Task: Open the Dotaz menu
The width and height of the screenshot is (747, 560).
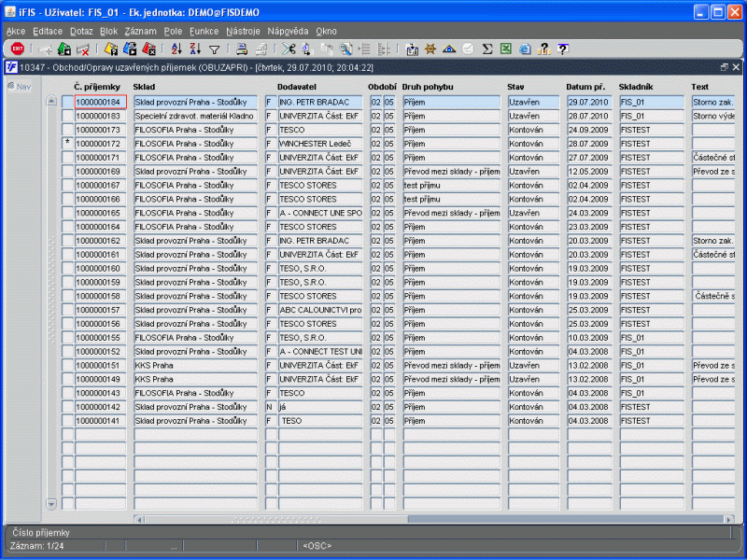Action: [81, 32]
